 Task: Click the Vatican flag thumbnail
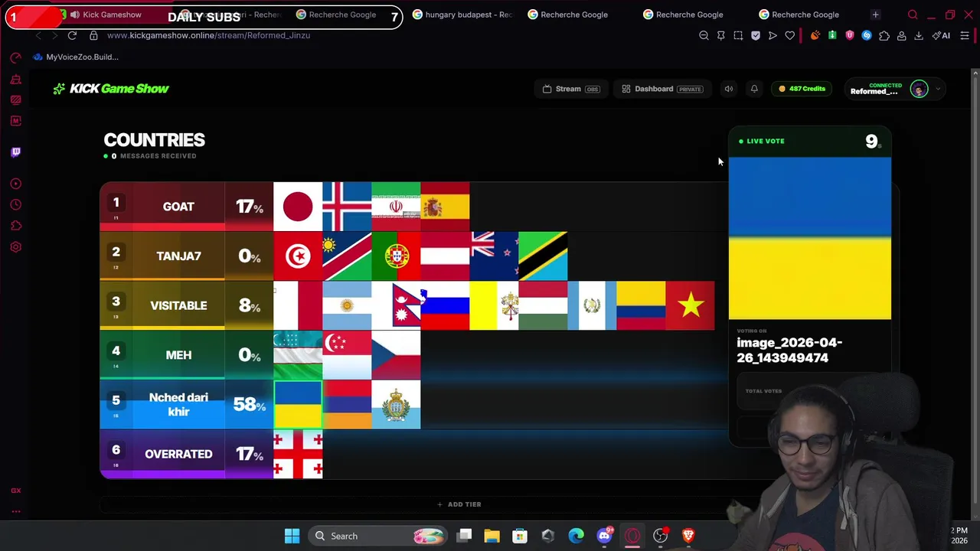[494, 305]
